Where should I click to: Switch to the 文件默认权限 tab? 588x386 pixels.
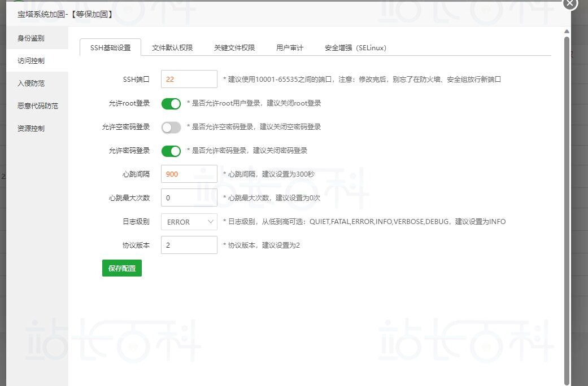pyautogui.click(x=172, y=48)
